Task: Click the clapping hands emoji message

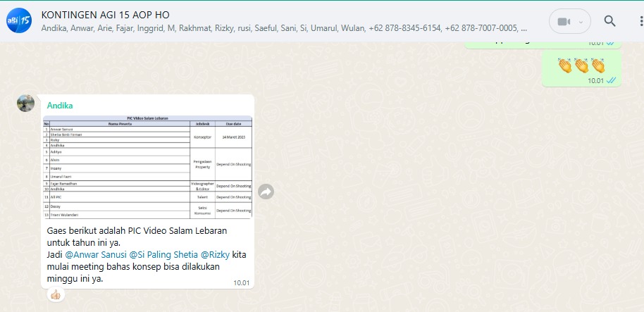Action: coord(581,66)
